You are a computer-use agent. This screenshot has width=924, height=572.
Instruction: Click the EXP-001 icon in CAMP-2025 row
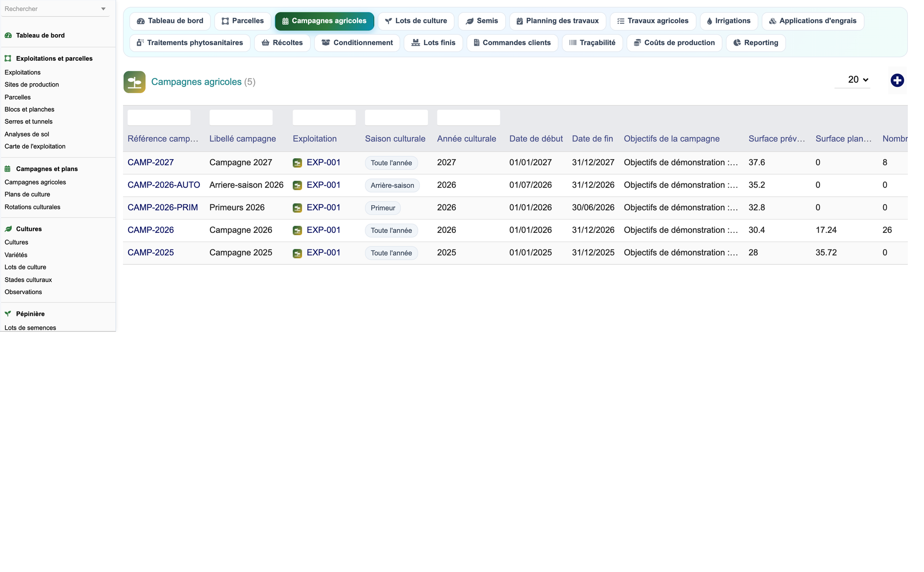point(297,253)
